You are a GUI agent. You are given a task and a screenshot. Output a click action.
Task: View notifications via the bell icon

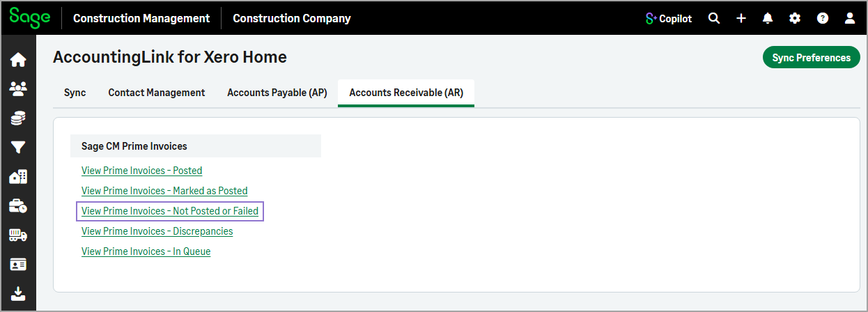pos(768,19)
